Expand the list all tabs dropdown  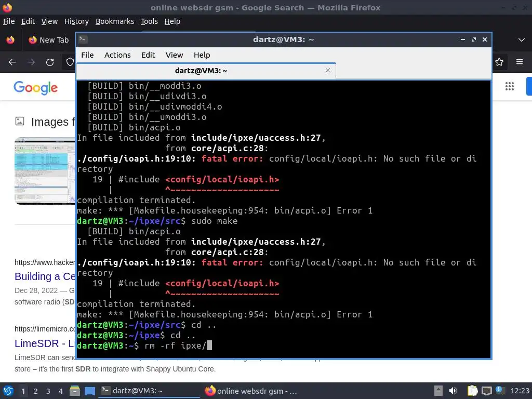(522, 39)
